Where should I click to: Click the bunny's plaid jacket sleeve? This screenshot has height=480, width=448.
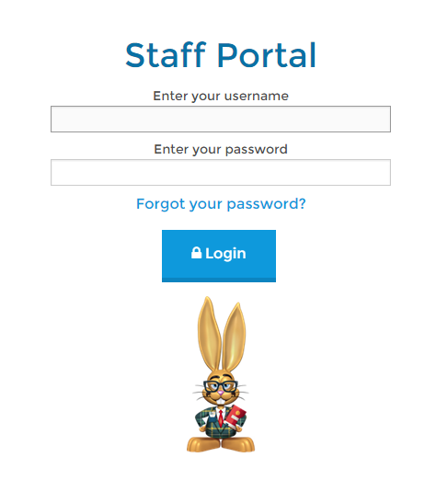pyautogui.click(x=201, y=418)
